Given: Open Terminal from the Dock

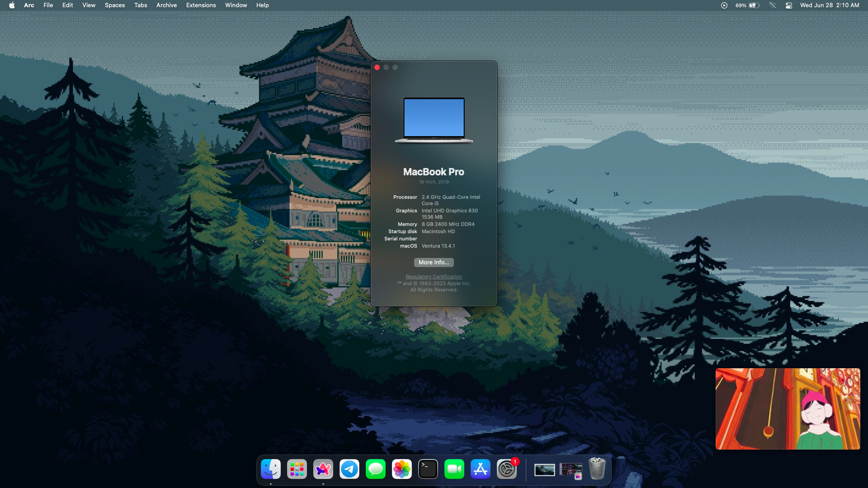Looking at the screenshot, I should coord(428,469).
